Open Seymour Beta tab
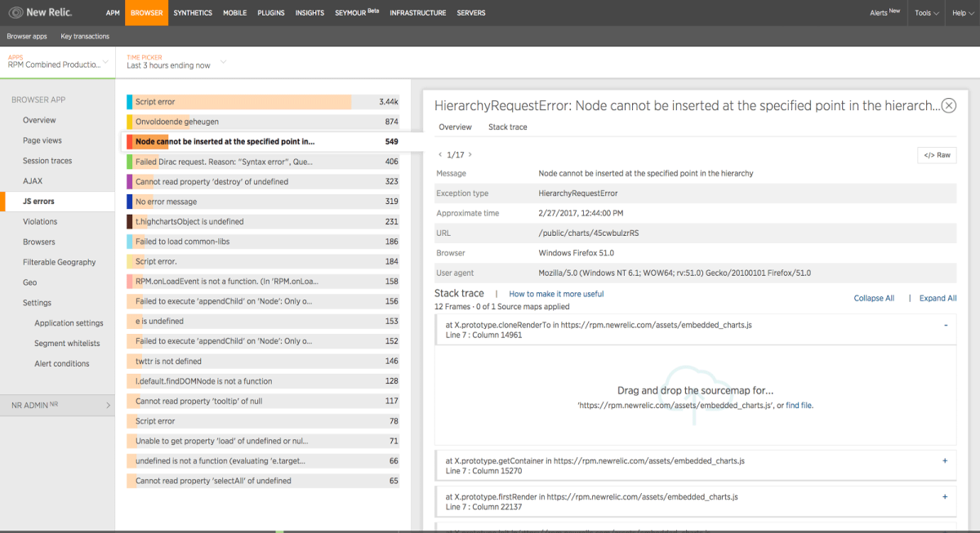The height and width of the screenshot is (533, 980). click(x=358, y=13)
